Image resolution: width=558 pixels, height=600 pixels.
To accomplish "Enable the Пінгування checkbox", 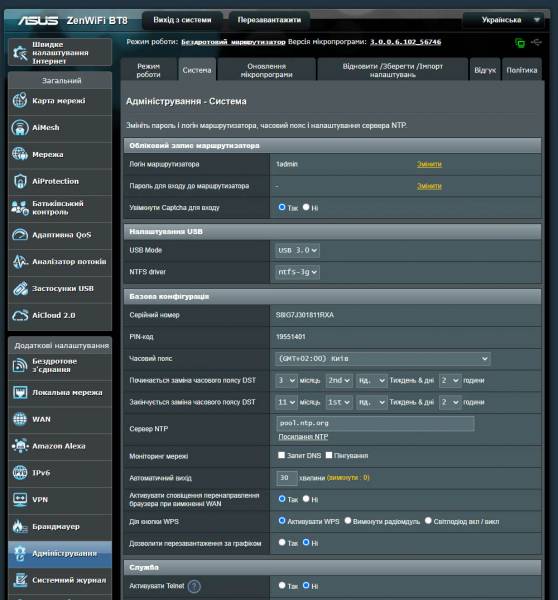I will pos(329,455).
